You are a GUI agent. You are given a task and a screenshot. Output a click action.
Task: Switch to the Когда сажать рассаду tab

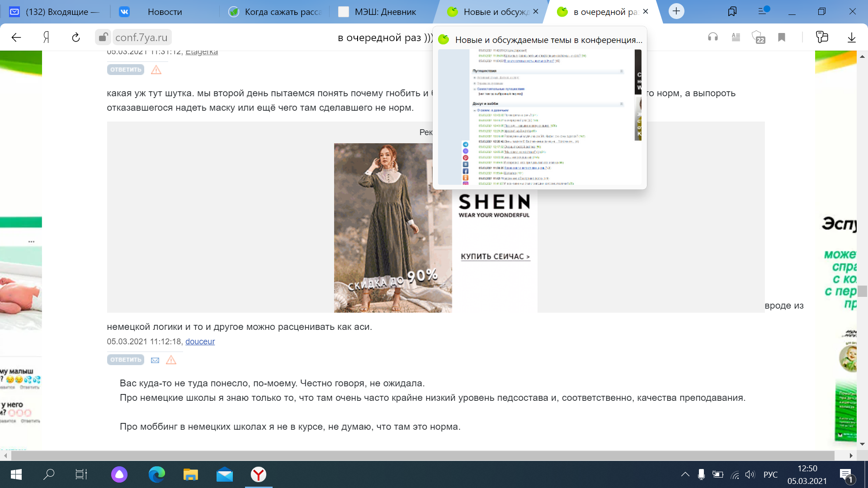tap(275, 12)
